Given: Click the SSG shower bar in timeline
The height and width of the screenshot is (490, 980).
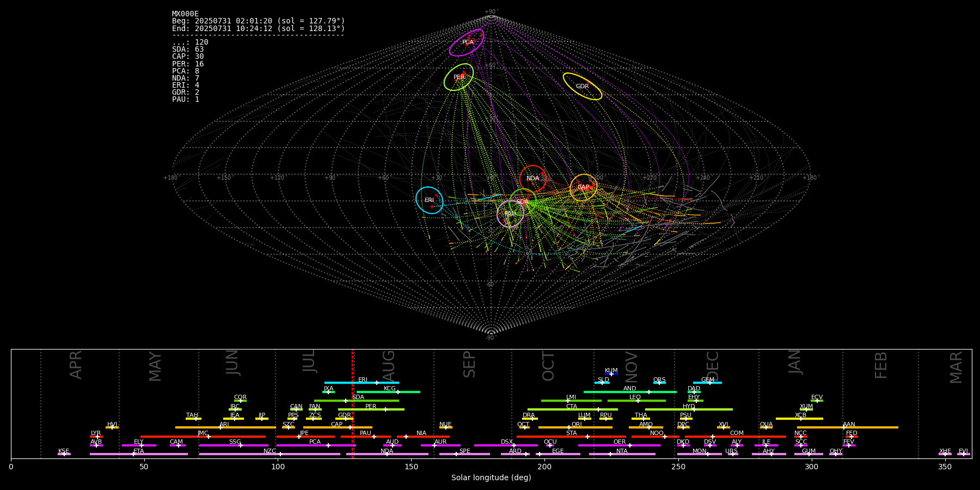Looking at the screenshot, I should pos(233,445).
